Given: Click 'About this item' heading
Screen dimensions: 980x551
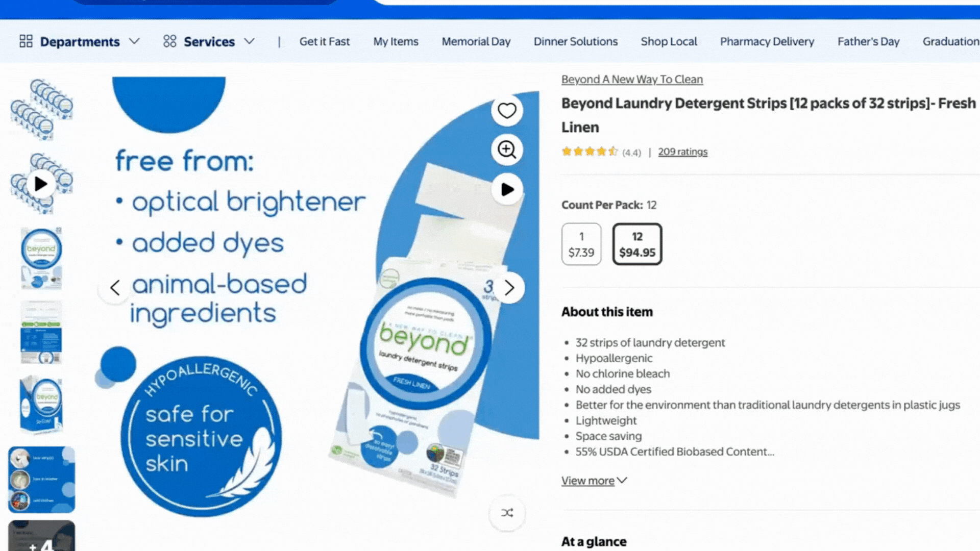Looking at the screenshot, I should (x=607, y=312).
